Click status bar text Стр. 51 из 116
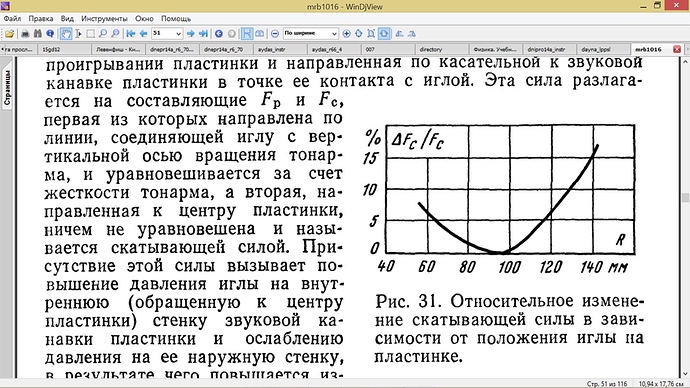Screen dimensions: 690x388 [x=607, y=384]
